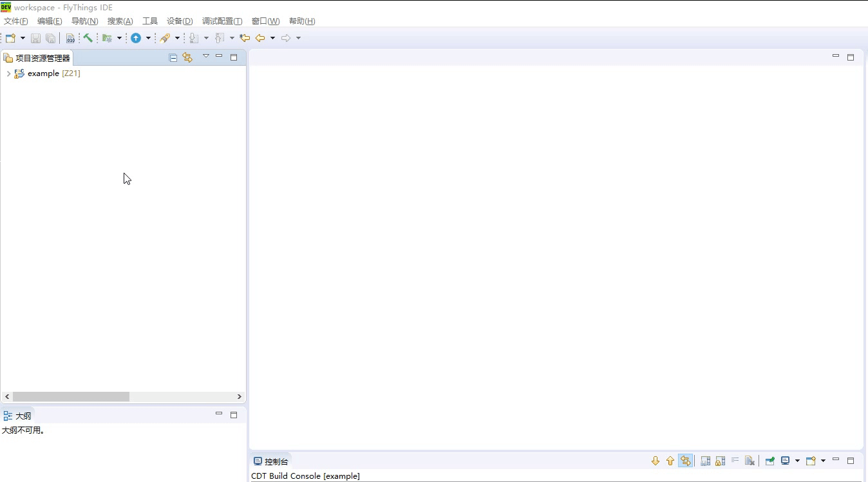Select the 大纲 outline tab
This screenshot has height=482, width=868.
17,416
